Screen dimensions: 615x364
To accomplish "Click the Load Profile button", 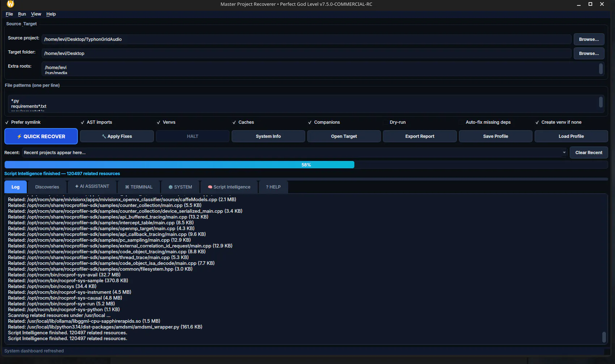I will [571, 136].
